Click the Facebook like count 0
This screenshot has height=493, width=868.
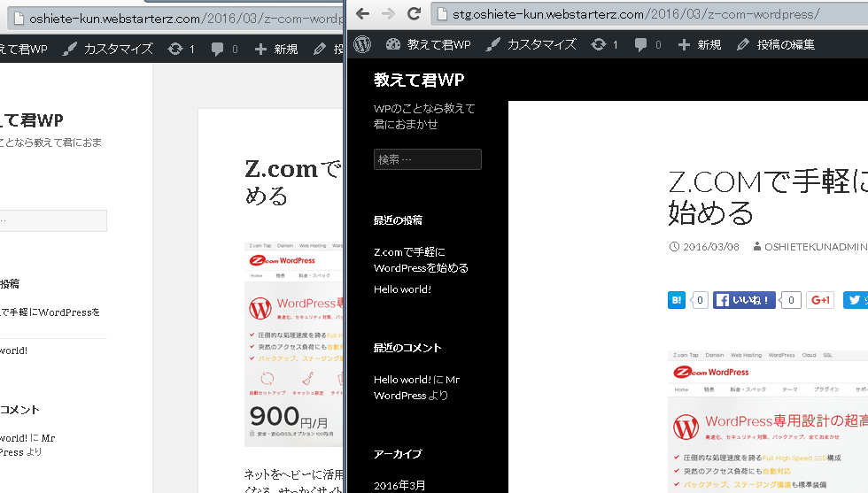coord(791,300)
